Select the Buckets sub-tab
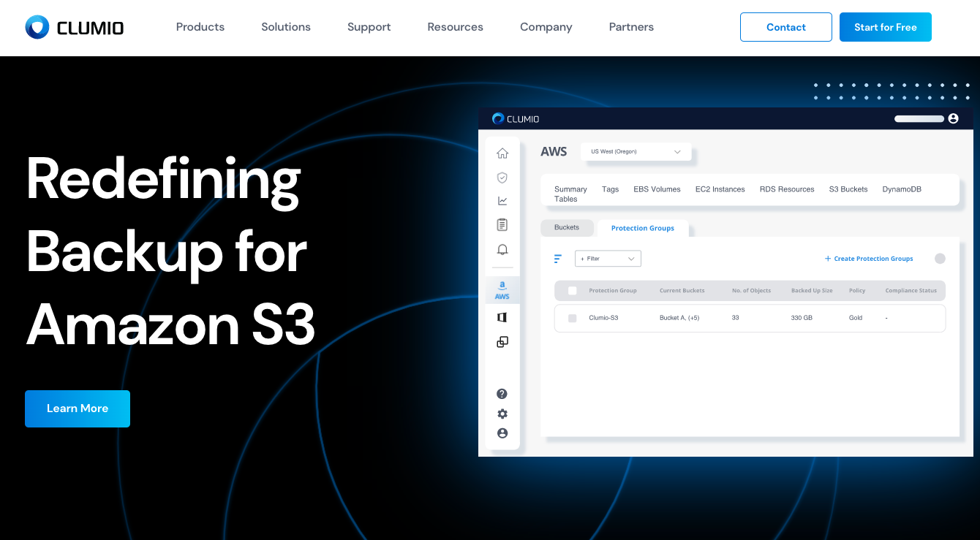980x540 pixels. pos(567,227)
